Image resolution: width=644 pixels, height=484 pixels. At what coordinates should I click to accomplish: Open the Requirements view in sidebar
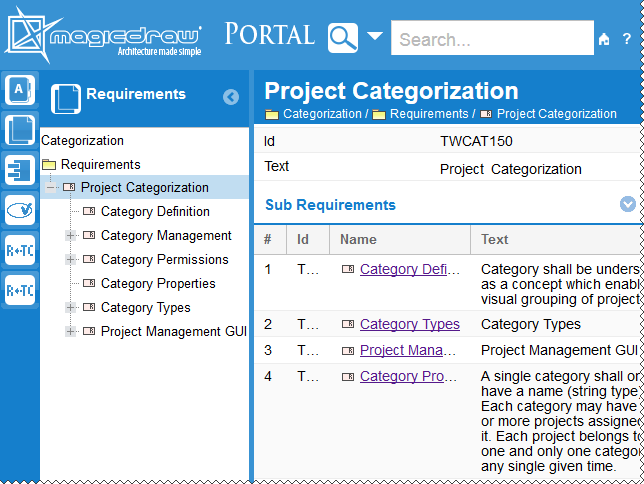pyautogui.click(x=20, y=129)
